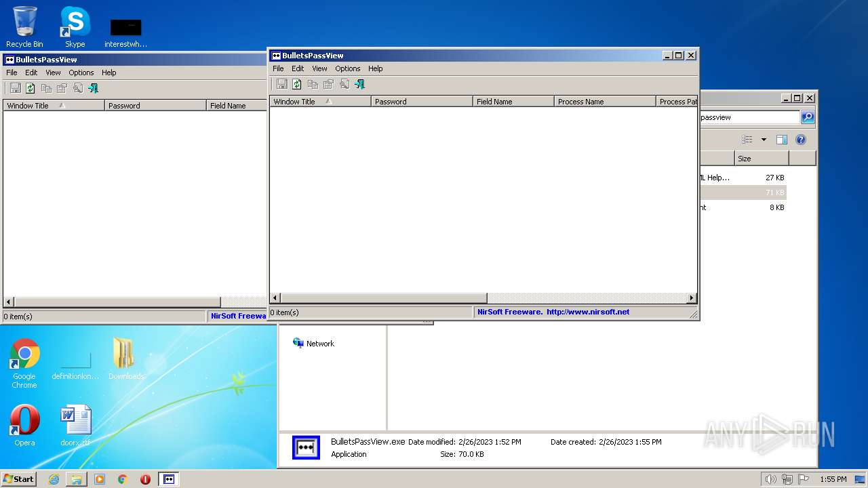Open View menu in front BulletsPassView
The height and width of the screenshot is (488, 868).
point(319,68)
